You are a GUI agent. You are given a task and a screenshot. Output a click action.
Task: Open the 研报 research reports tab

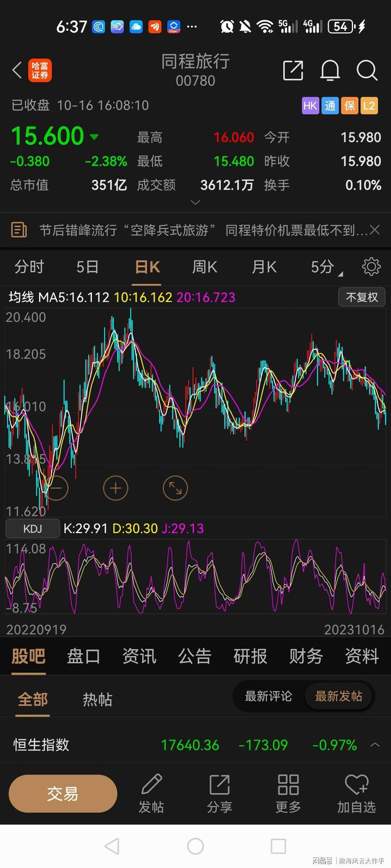point(250,656)
